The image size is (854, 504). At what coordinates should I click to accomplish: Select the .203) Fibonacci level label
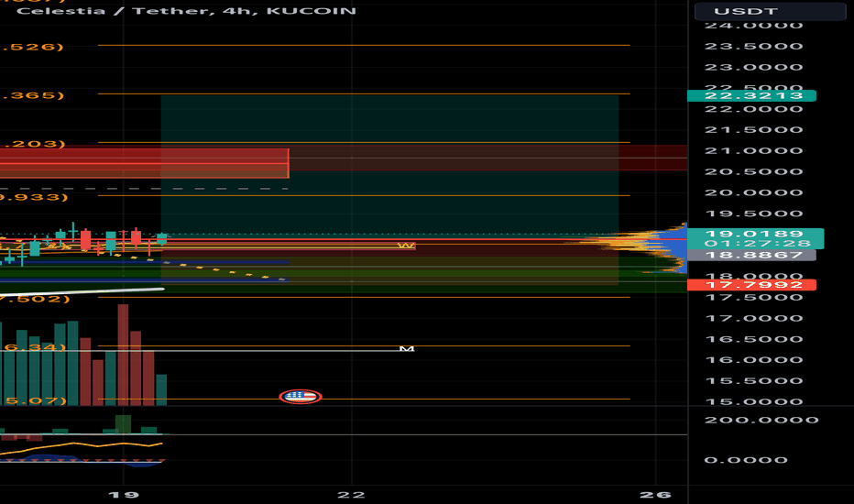click(33, 144)
